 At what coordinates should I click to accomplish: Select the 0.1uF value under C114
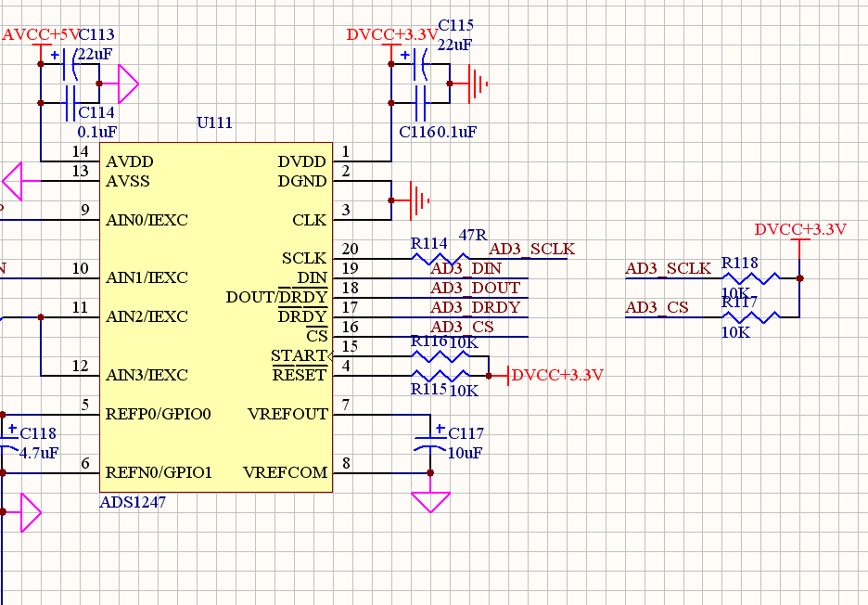tap(97, 132)
